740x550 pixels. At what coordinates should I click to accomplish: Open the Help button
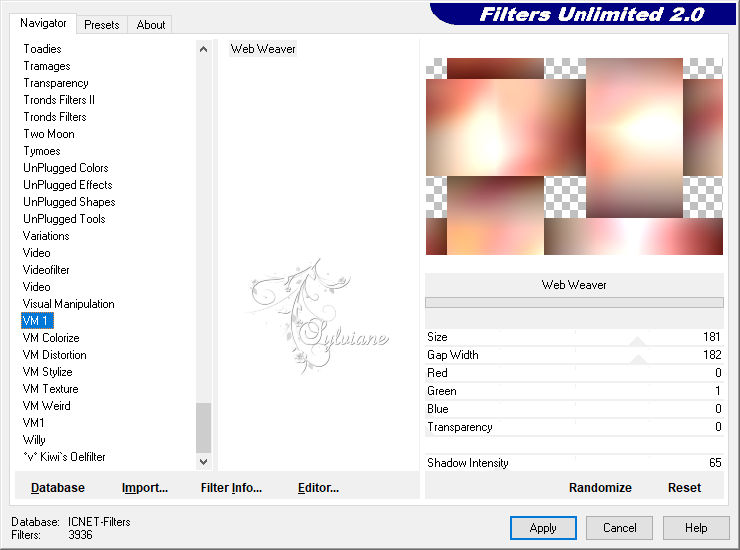click(x=696, y=528)
